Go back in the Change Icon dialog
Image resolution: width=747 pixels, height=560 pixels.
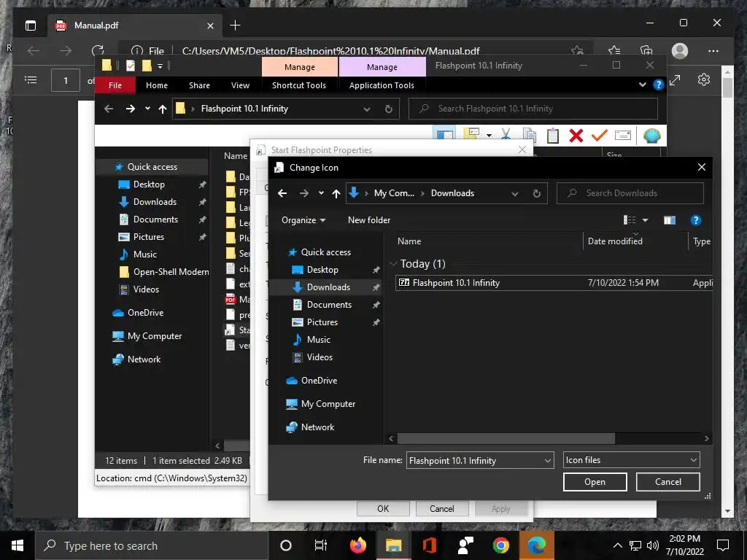[282, 193]
